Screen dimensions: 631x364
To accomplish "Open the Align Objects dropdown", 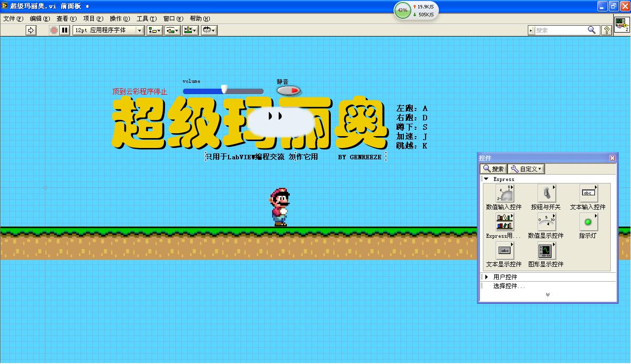I will tap(155, 30).
